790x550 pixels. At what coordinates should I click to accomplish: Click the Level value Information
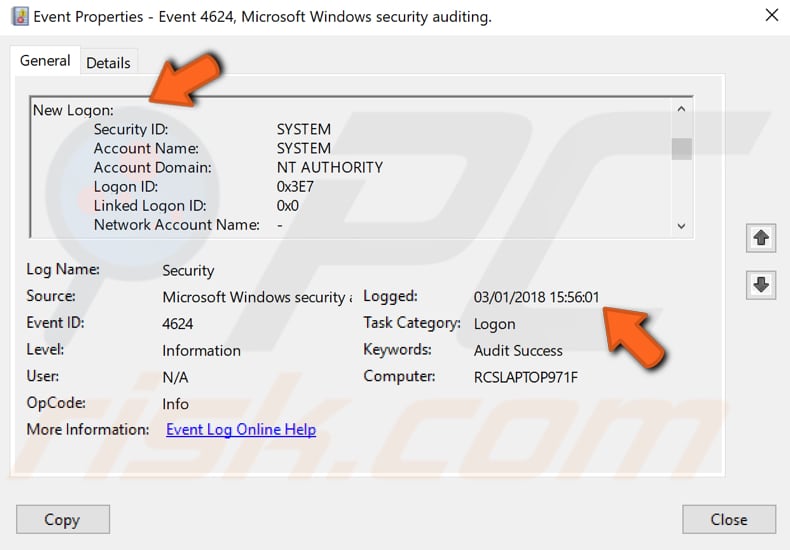pos(201,351)
